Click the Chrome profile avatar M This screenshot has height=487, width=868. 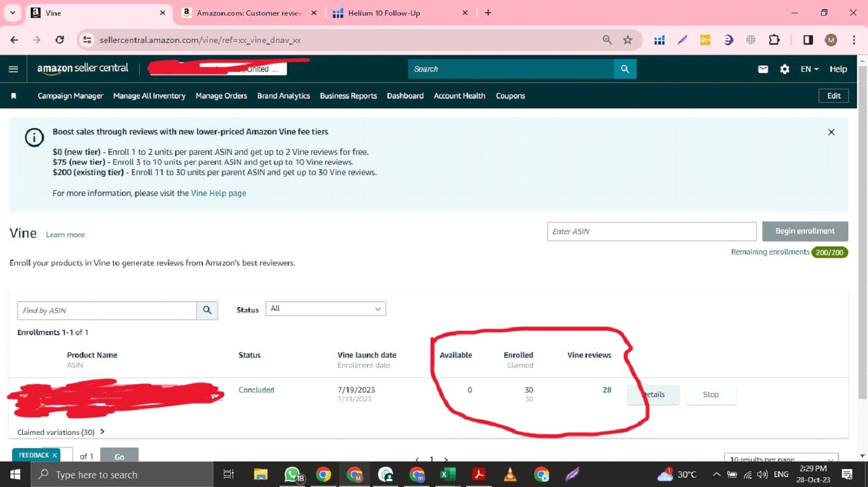pos(831,40)
